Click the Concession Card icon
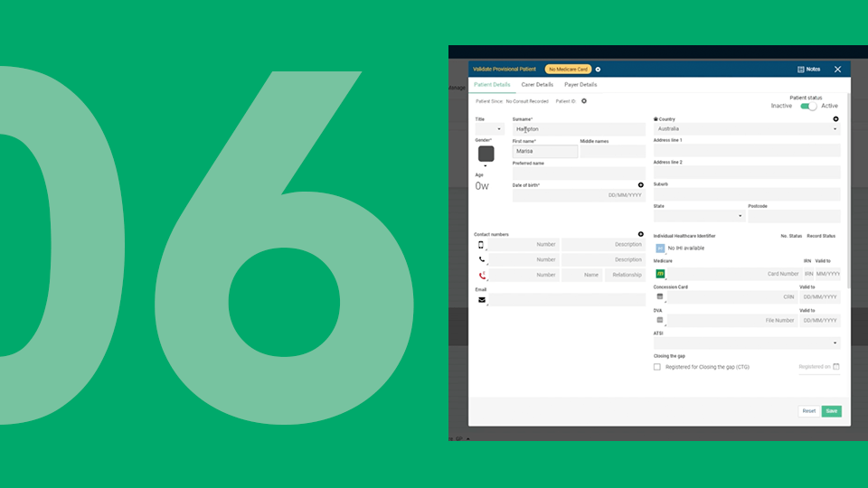The width and height of the screenshot is (868, 488). (x=660, y=296)
